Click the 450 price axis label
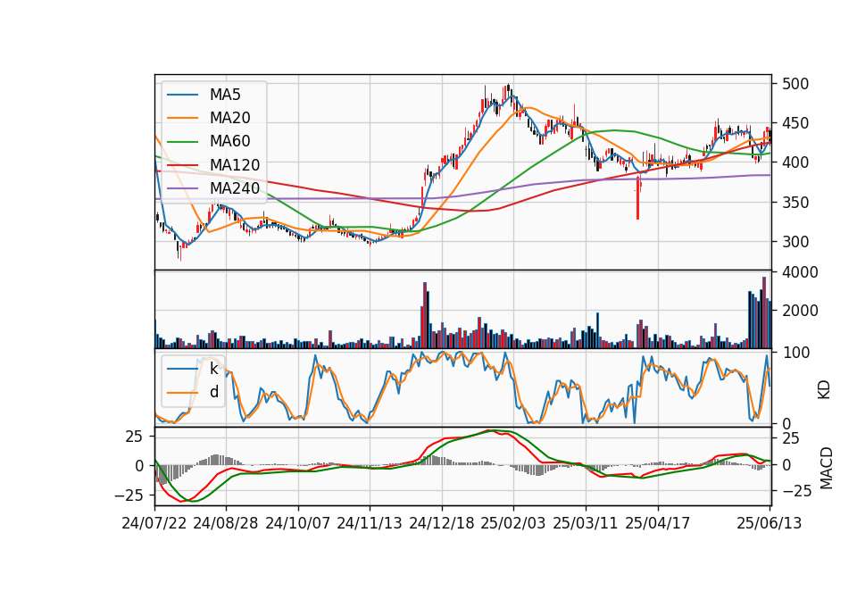 pyautogui.click(x=795, y=123)
